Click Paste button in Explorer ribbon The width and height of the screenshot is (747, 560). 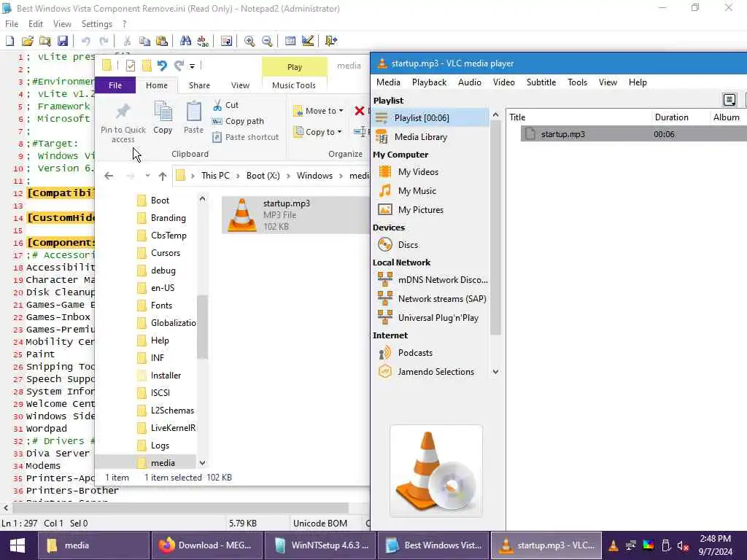click(x=193, y=117)
